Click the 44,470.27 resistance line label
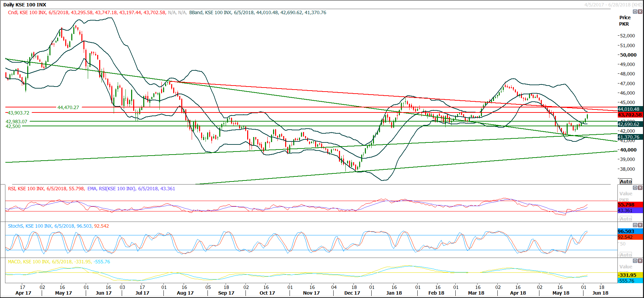The width and height of the screenshot is (644, 298). point(68,107)
